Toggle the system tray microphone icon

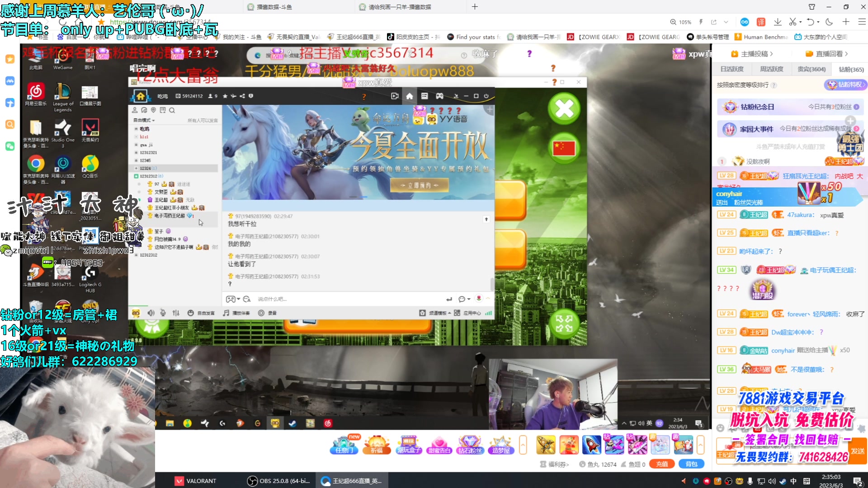pos(750,481)
